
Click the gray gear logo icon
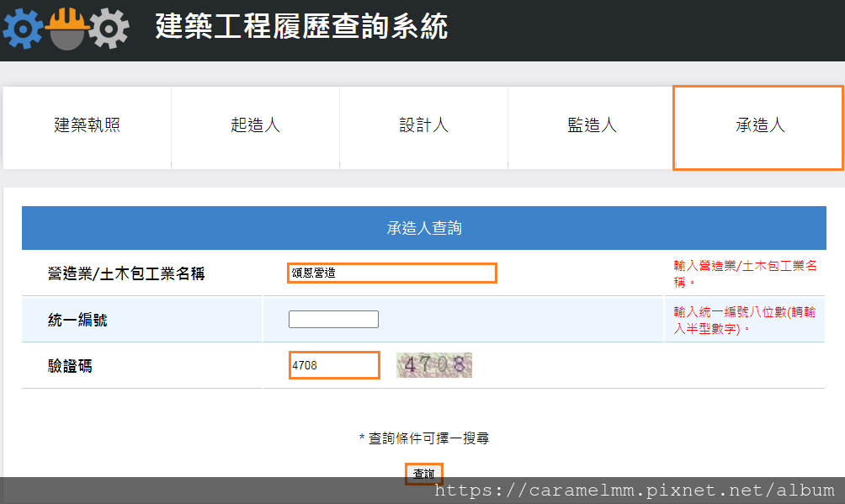[109, 29]
